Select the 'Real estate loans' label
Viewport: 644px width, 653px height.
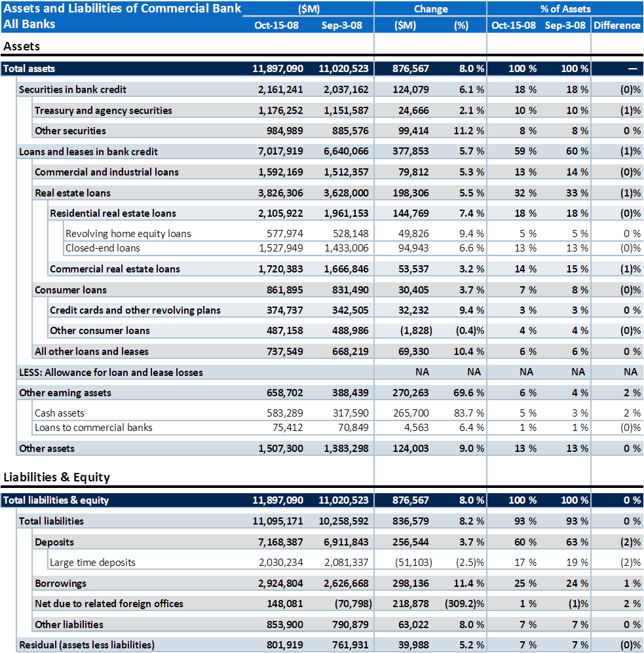point(73,193)
